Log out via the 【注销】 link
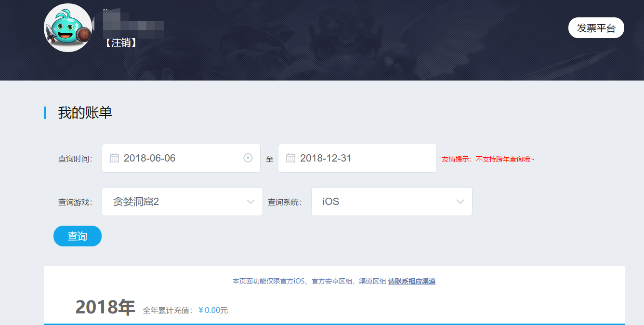The image size is (644, 325). point(120,43)
